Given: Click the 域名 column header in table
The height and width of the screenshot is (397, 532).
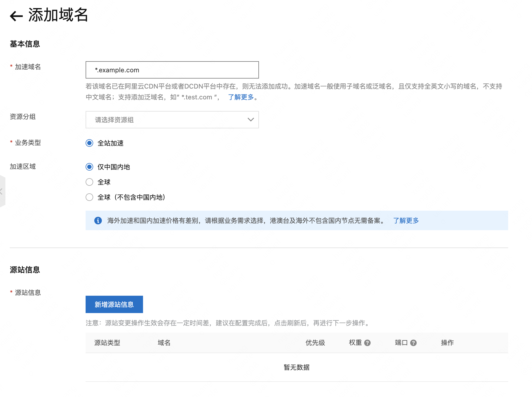Looking at the screenshot, I should (164, 343).
